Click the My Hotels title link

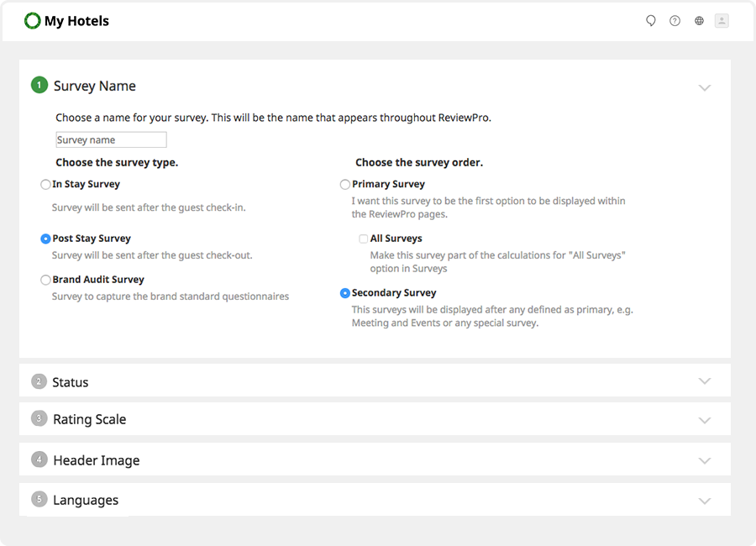coord(76,21)
